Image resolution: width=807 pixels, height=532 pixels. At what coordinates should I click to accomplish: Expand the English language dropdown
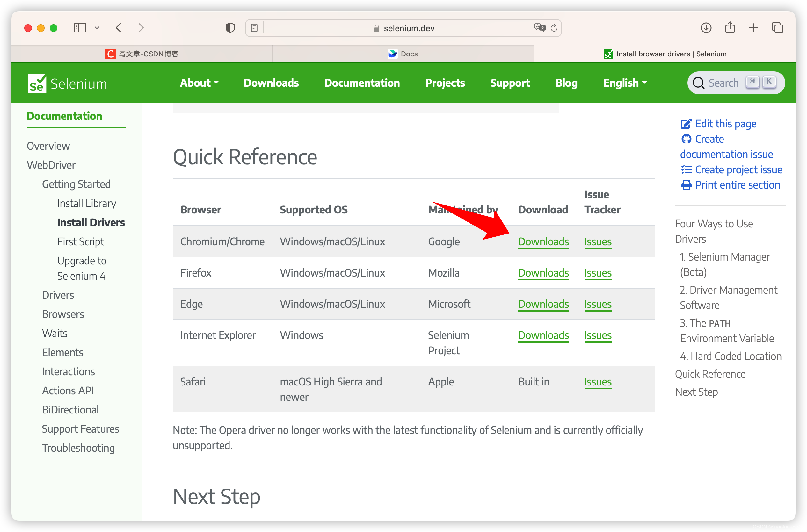[625, 83]
